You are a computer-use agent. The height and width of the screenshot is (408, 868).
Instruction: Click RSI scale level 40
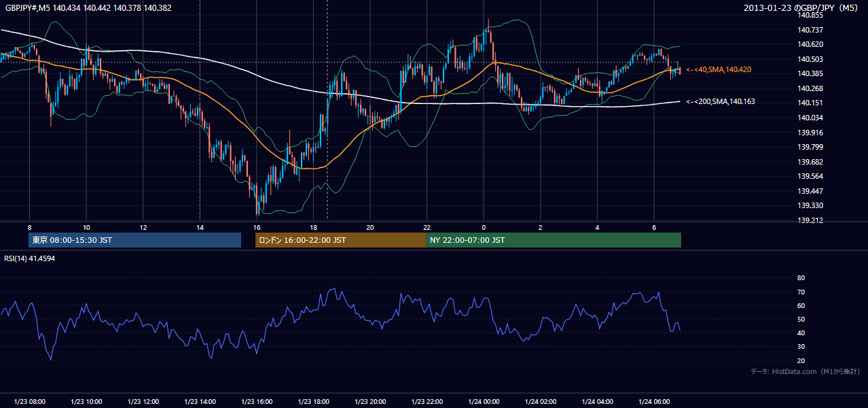click(801, 333)
